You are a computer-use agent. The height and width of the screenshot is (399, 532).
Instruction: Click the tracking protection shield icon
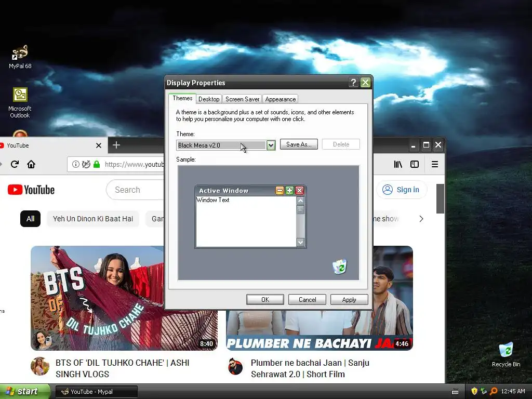[x=86, y=164]
